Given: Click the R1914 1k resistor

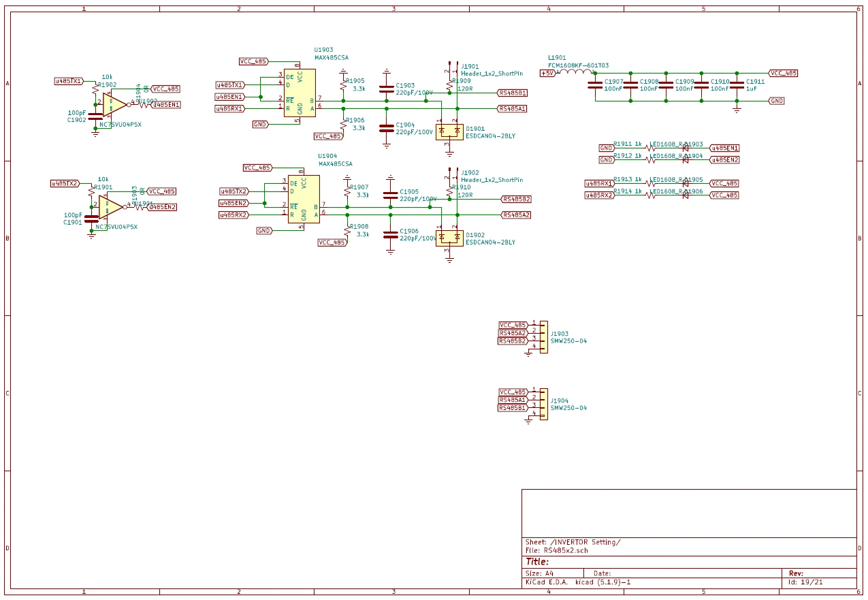Looking at the screenshot, I should (649, 195).
